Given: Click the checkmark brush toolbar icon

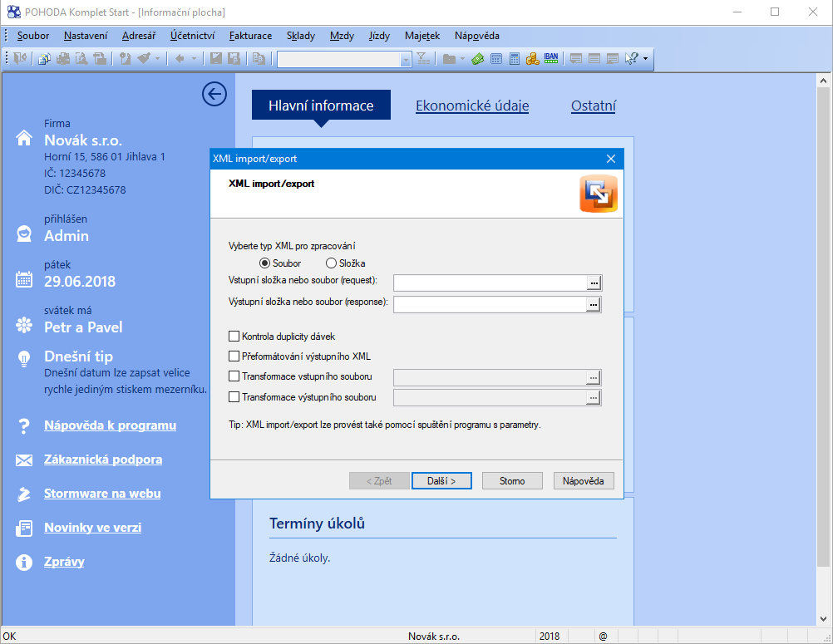Looking at the screenshot, I should (x=144, y=58).
